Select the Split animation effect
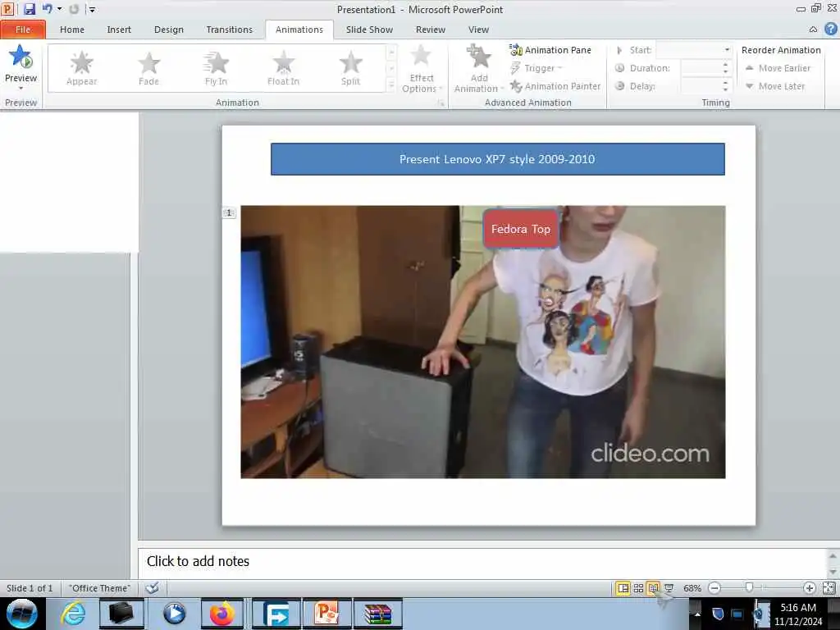 coord(350,68)
